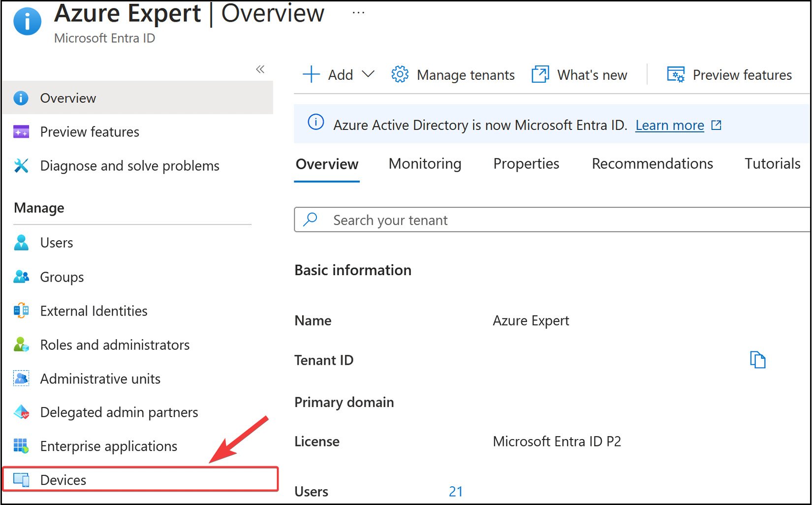Image resolution: width=812 pixels, height=505 pixels.
Task: Switch to the Monitoring tab
Action: 425,163
